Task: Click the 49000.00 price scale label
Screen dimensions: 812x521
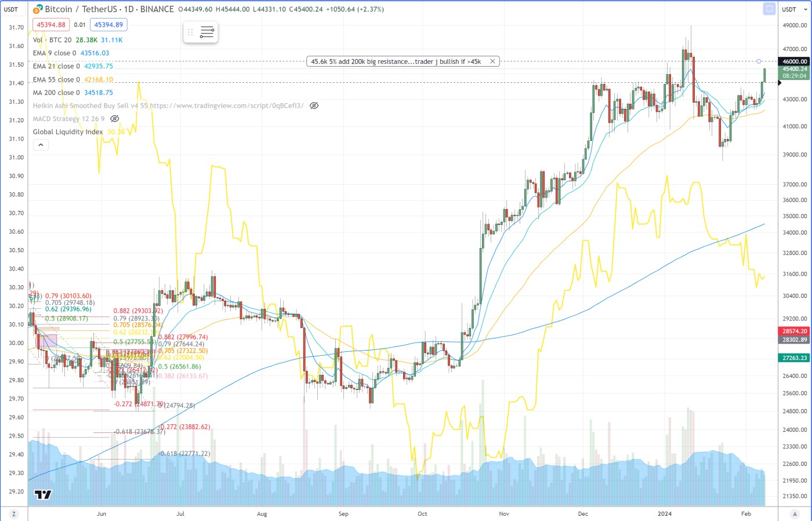Action: (795, 25)
